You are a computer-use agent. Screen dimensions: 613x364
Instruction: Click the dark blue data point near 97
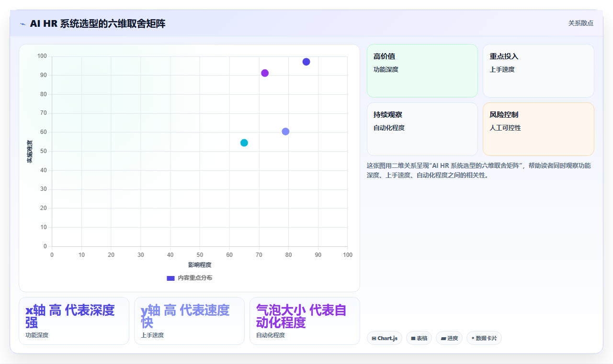point(306,62)
